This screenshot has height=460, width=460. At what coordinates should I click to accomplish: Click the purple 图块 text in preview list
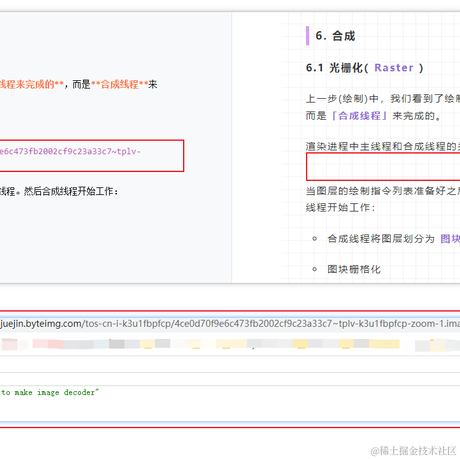[x=450, y=239]
